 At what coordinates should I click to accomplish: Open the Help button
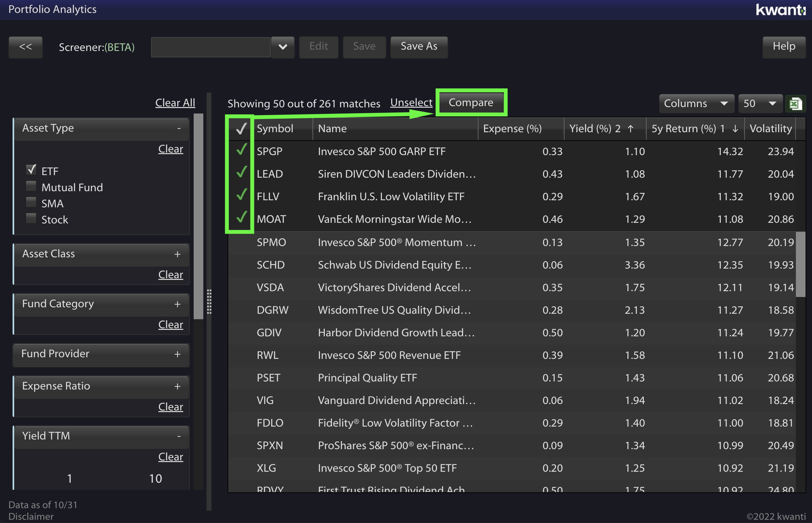[784, 46]
